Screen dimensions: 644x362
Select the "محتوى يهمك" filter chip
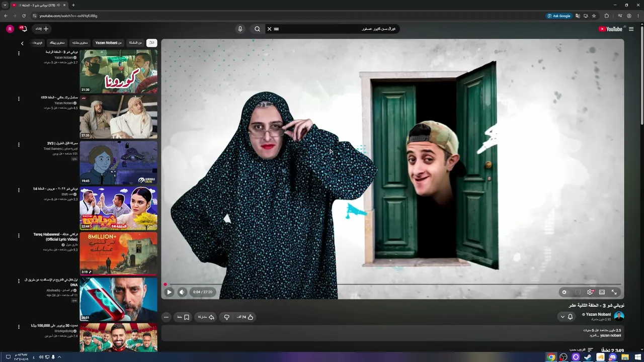tap(56, 43)
